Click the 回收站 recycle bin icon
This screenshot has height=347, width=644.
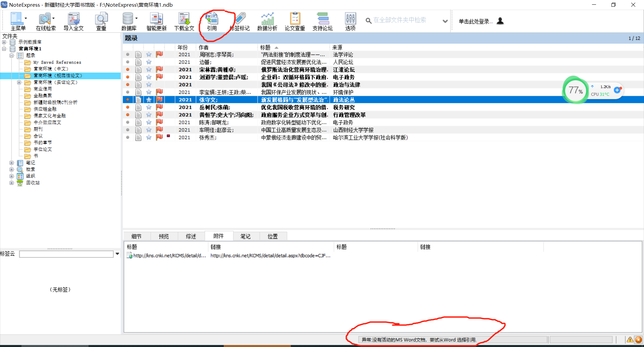[20, 183]
